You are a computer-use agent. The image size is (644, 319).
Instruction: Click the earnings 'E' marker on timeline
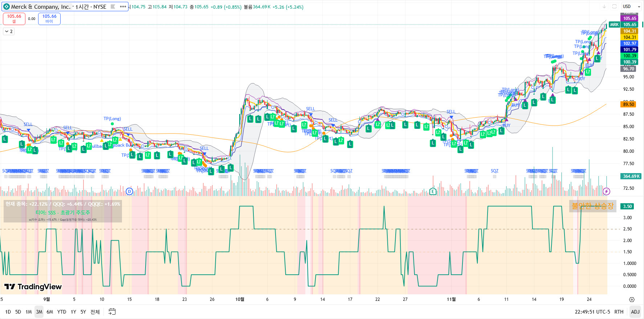click(x=432, y=191)
